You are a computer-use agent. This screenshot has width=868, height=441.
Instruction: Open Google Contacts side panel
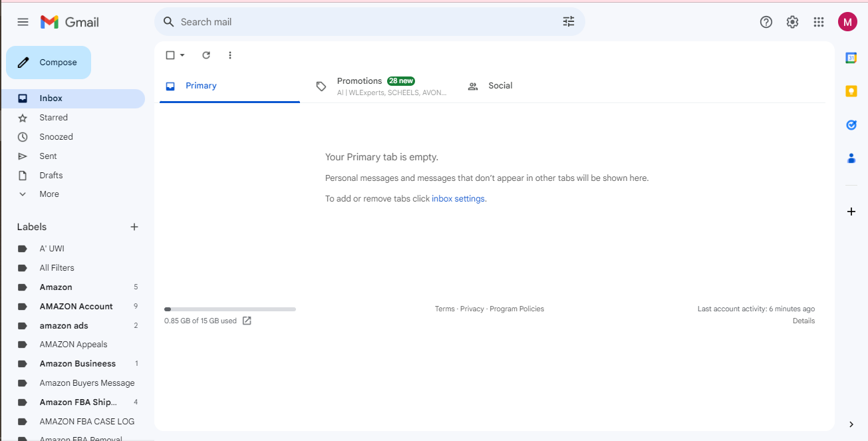coord(851,158)
